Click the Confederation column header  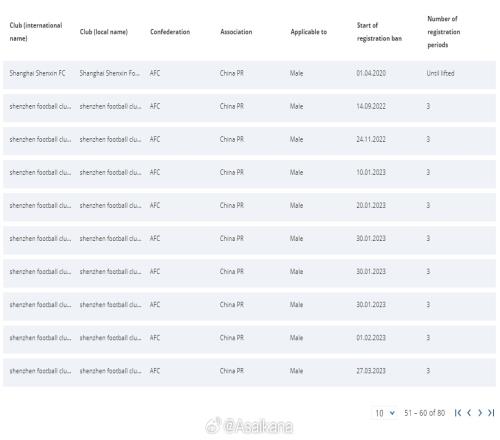pyautogui.click(x=170, y=32)
